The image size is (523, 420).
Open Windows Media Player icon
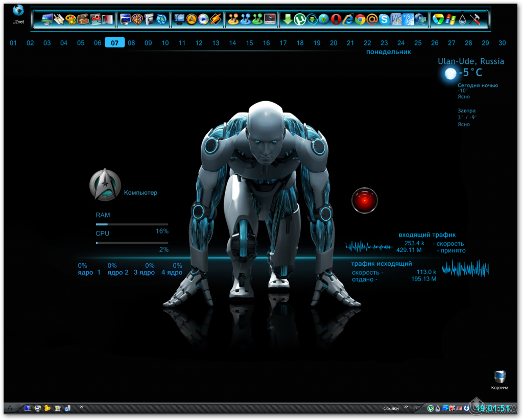(204, 19)
